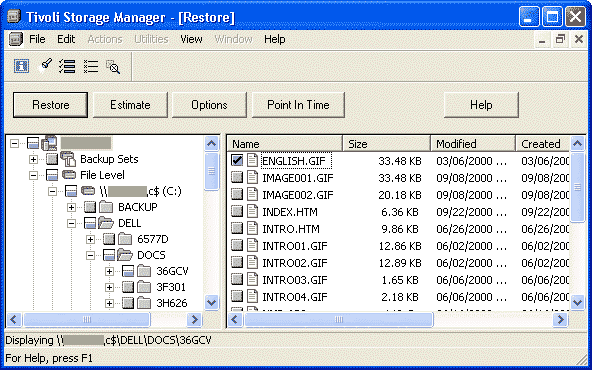Viewport: 592px width, 370px height.
Task: Check the 3F301 folder selection box
Action: pos(128,287)
